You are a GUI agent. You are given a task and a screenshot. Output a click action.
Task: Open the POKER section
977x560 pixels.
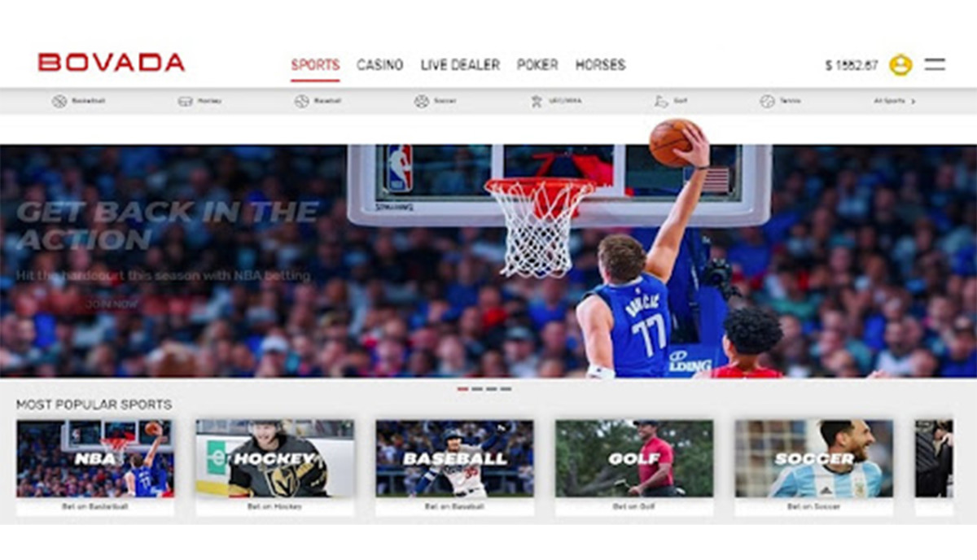tap(539, 64)
